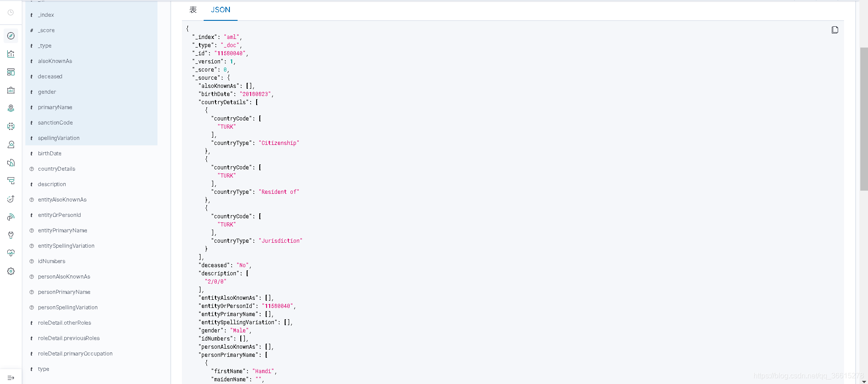The image size is (868, 384).
Task: Open Canvas icon in sidebar
Action: 11,90
